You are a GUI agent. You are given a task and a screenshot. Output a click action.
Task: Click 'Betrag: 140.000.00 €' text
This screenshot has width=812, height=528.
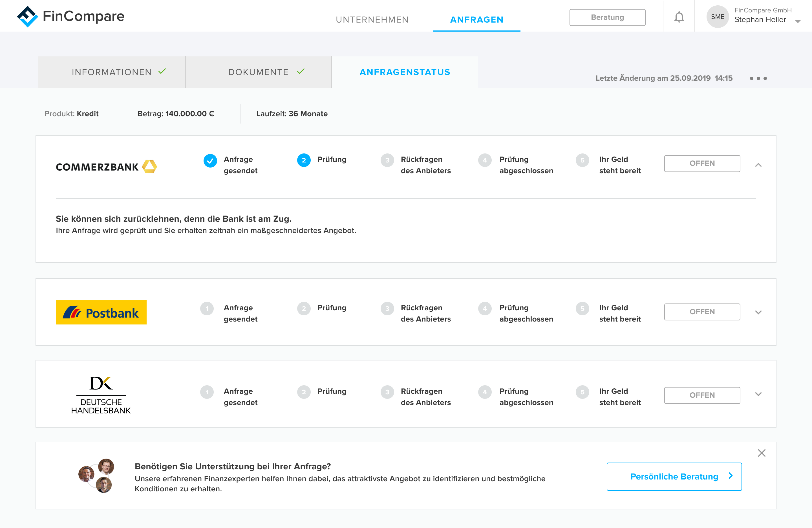pyautogui.click(x=176, y=114)
